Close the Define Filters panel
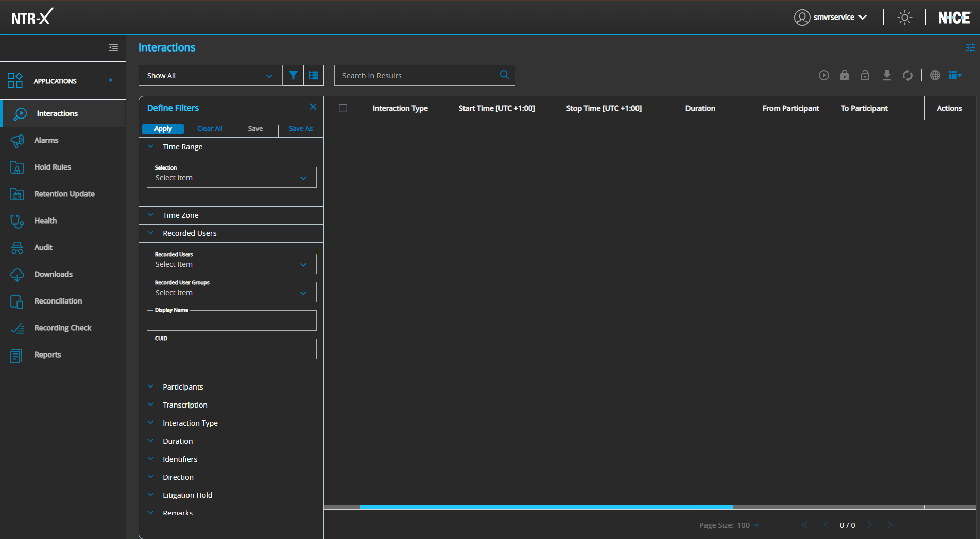The width and height of the screenshot is (980, 539). [x=313, y=107]
